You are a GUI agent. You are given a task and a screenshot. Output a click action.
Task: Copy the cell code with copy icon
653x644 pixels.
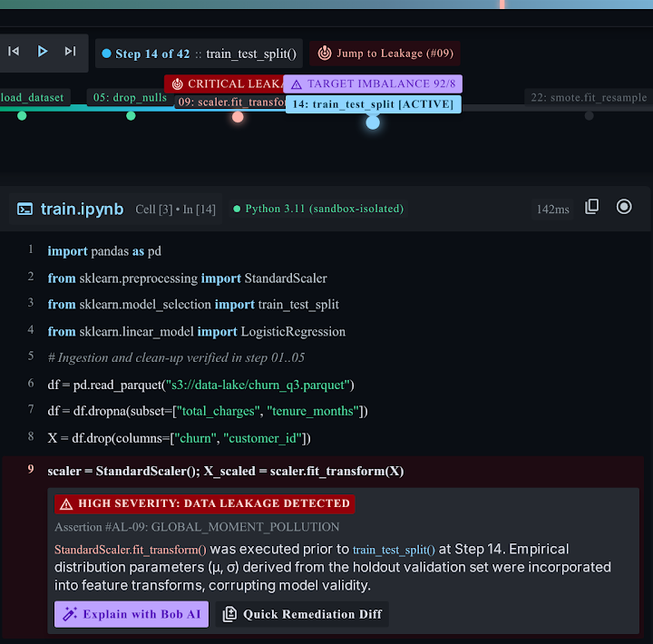click(591, 207)
